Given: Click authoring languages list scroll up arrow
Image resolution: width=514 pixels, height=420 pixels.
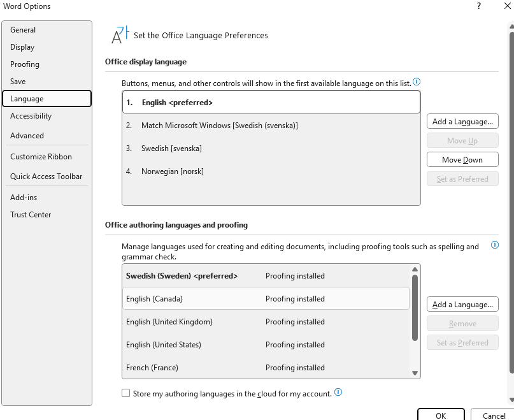Looking at the screenshot, I should tap(415, 269).
